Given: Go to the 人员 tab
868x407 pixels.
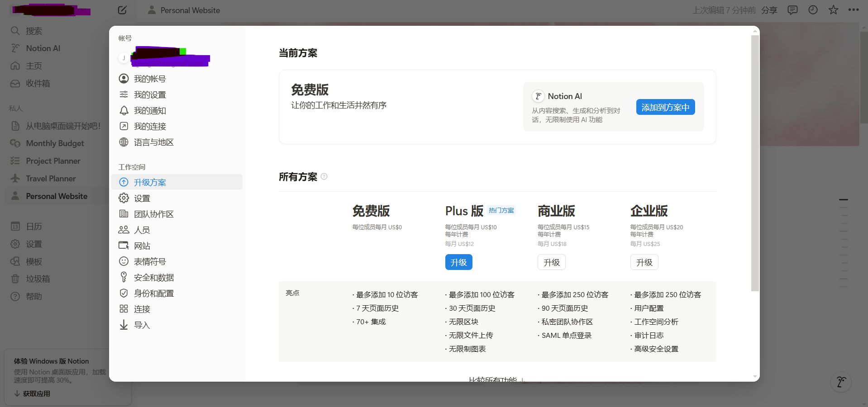Looking at the screenshot, I should (x=177, y=230).
